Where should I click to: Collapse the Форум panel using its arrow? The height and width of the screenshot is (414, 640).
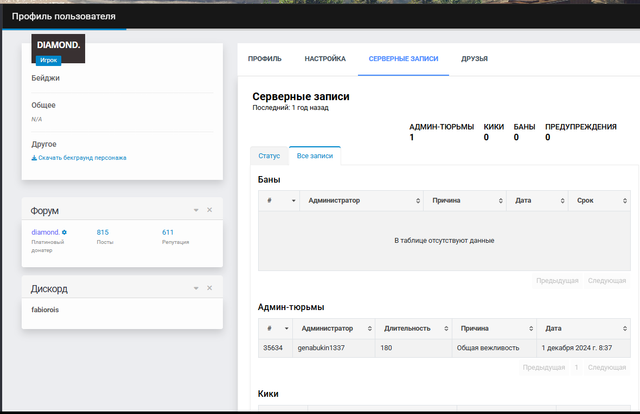point(196,210)
